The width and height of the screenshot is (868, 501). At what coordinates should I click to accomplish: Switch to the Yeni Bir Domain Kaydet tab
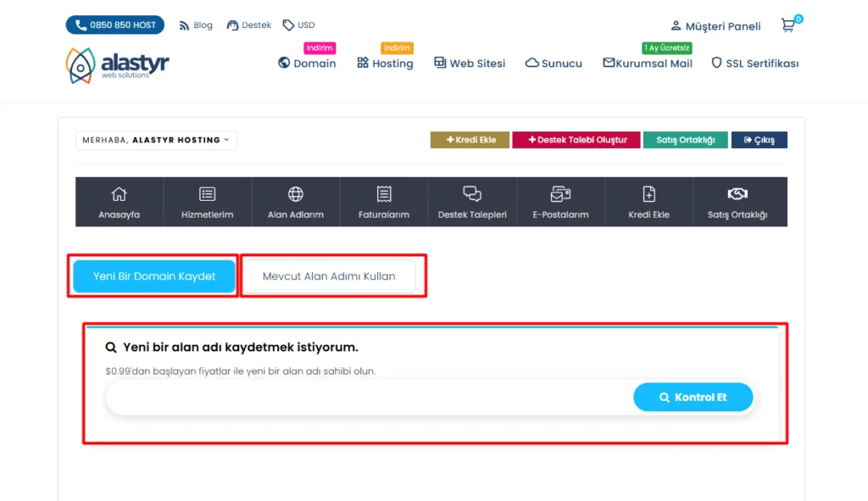(153, 276)
